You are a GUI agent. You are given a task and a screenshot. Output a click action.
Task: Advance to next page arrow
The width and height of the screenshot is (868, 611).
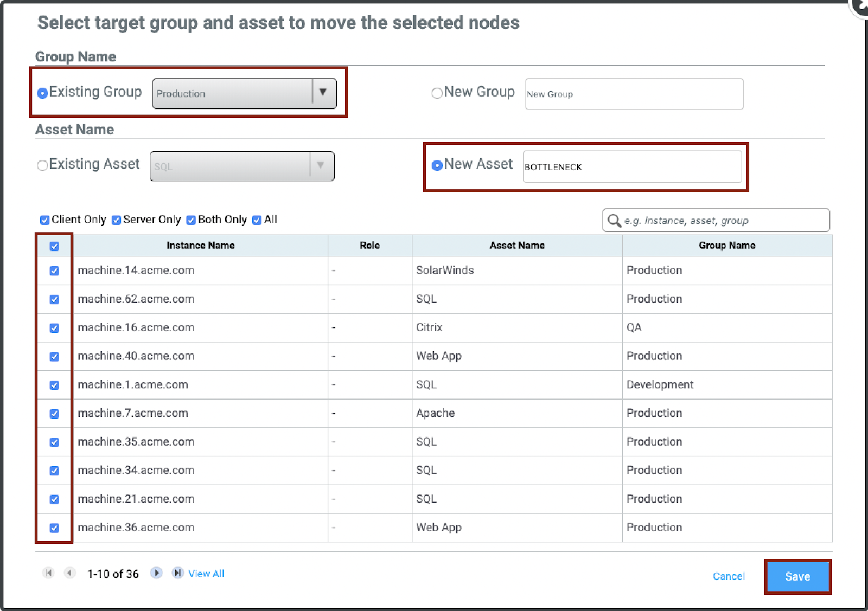(156, 573)
